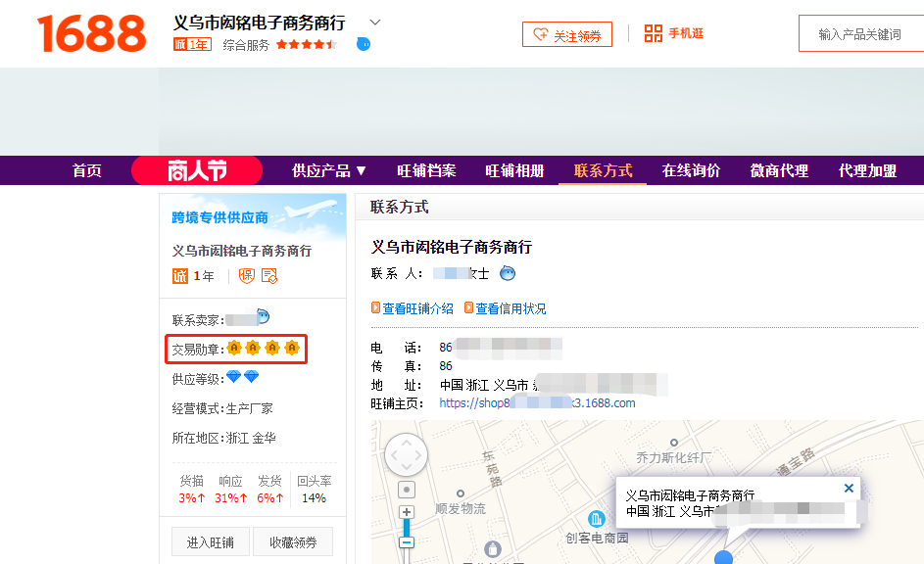
Task: Click the blue Wangwang chat icon in header
Action: pos(364,44)
